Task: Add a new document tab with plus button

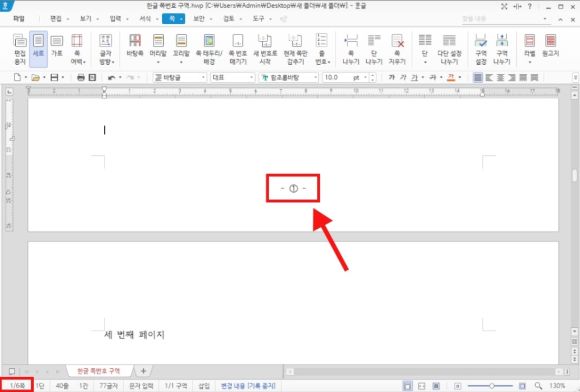Action: click(143, 371)
